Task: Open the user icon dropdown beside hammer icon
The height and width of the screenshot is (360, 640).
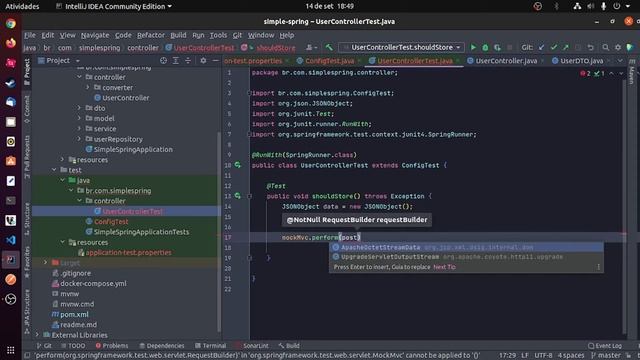Action: (311, 47)
